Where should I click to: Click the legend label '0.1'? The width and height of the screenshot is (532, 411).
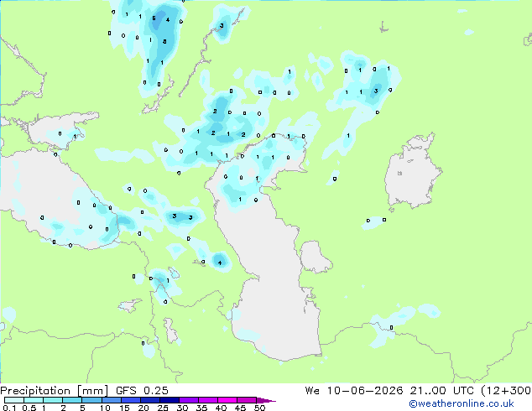pyautogui.click(x=9, y=408)
